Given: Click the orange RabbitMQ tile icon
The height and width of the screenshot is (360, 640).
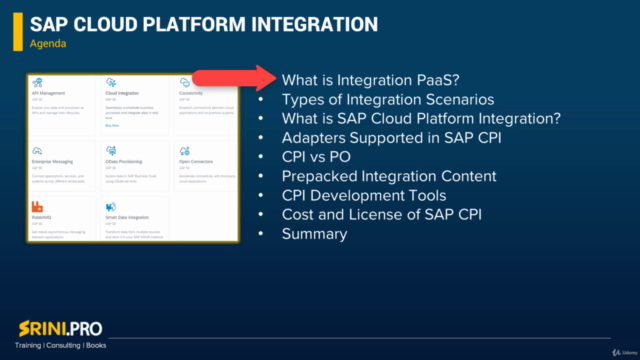Looking at the screenshot, I should point(37,207).
